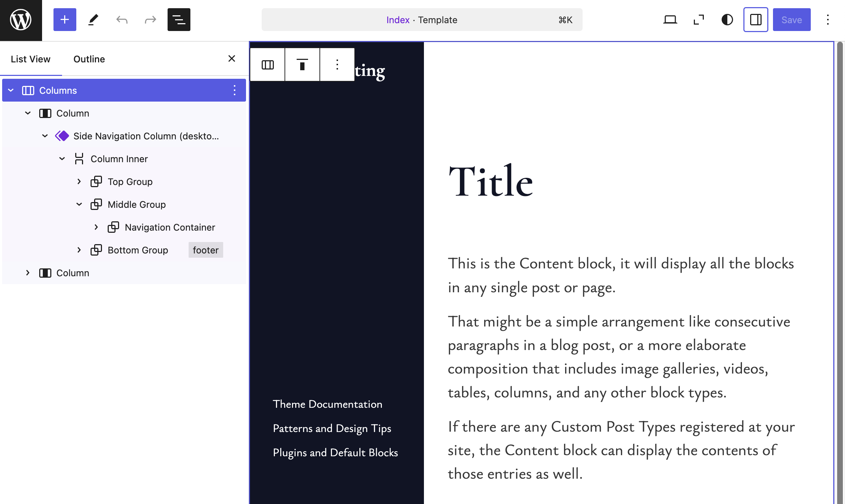The width and height of the screenshot is (845, 504).
Task: Click the Redo arrow
Action: click(x=150, y=20)
